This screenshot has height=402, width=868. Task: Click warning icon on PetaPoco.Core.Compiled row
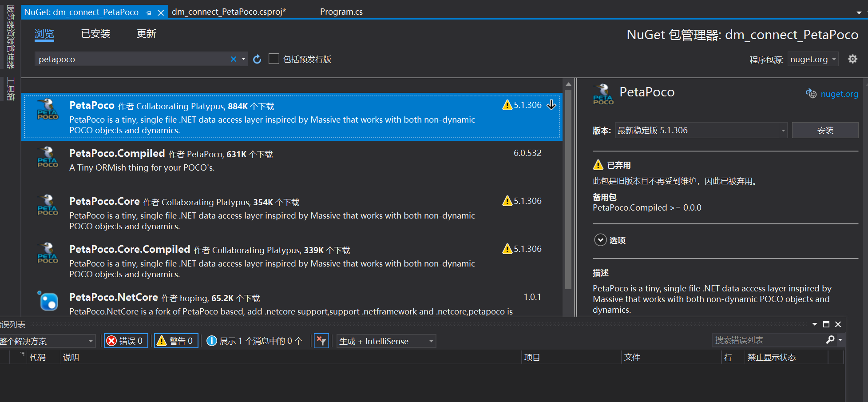click(x=507, y=249)
